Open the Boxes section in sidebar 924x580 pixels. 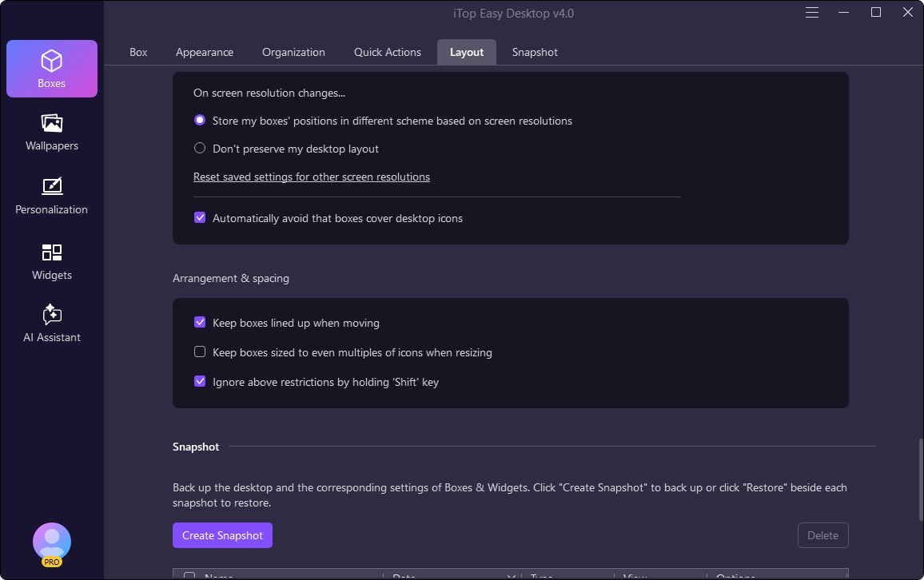click(52, 69)
